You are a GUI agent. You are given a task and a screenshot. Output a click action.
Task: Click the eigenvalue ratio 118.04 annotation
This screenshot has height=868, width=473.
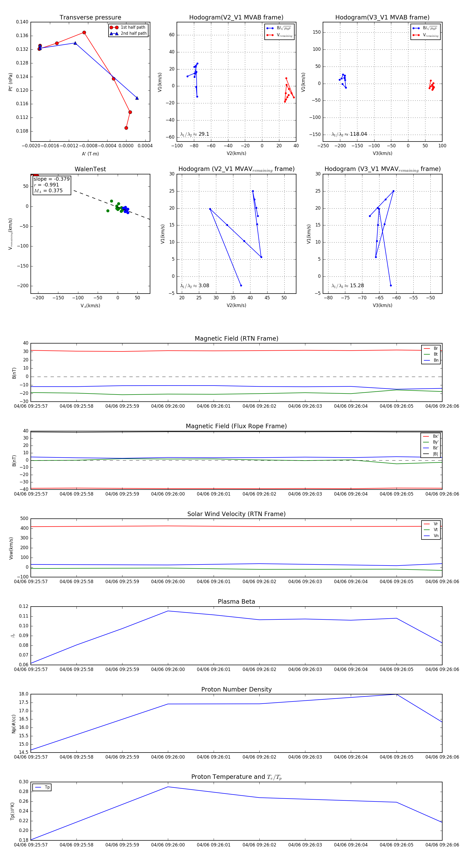click(349, 134)
